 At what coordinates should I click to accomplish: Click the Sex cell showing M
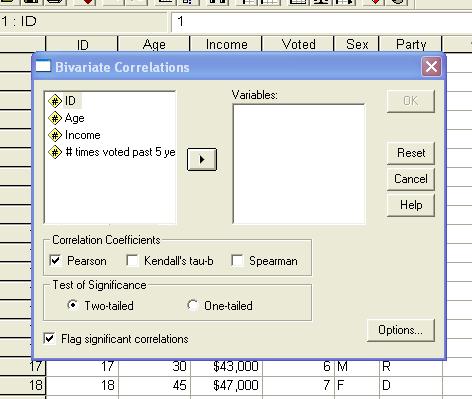357,367
